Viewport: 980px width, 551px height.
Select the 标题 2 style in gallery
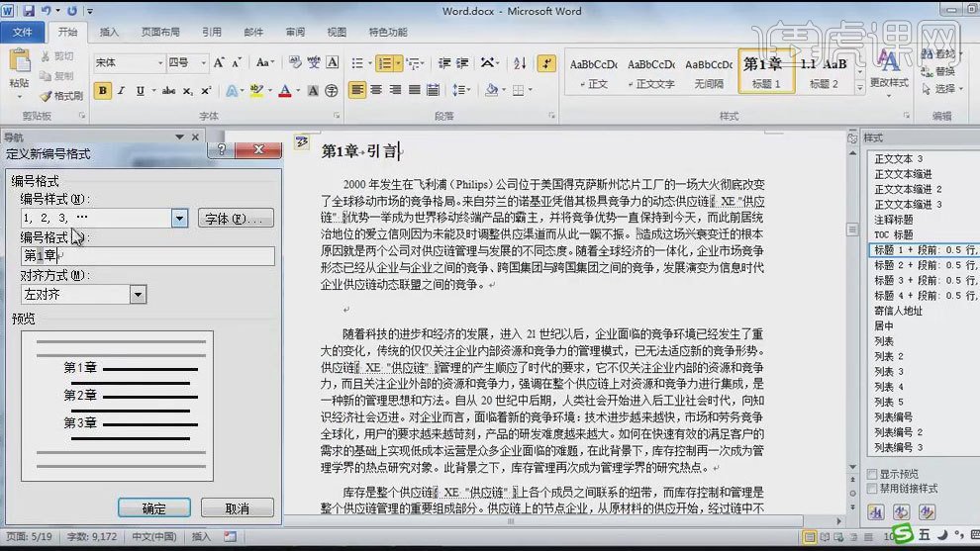[x=824, y=71]
